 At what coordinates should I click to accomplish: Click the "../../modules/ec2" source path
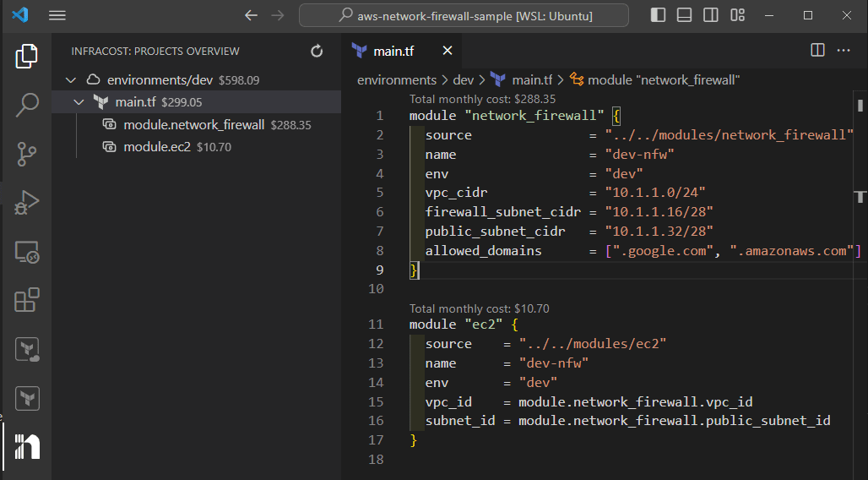click(593, 344)
